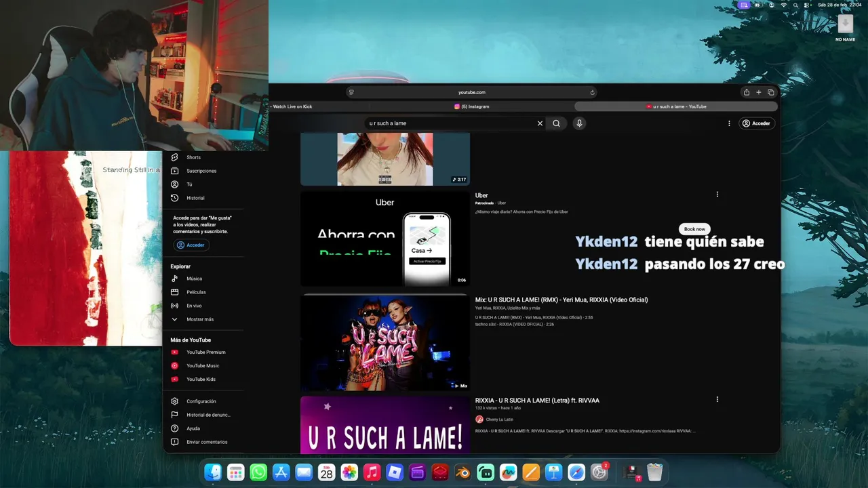Screen dimensions: 868x488
Task: Open Safari site settings icon in address bar
Action: (x=351, y=92)
